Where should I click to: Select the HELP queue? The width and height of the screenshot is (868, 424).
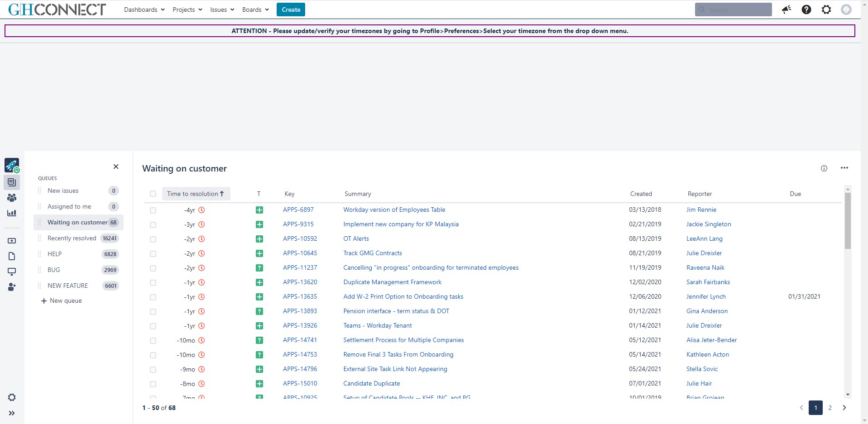click(x=78, y=254)
